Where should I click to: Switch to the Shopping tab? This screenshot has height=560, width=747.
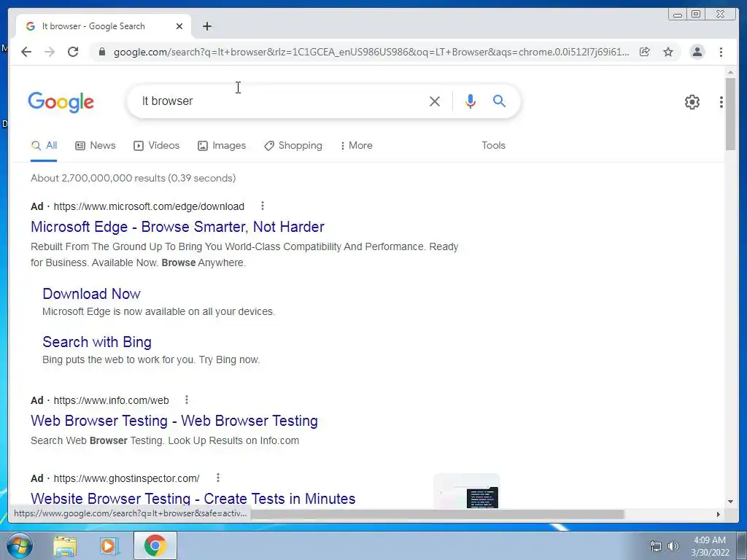(293, 146)
